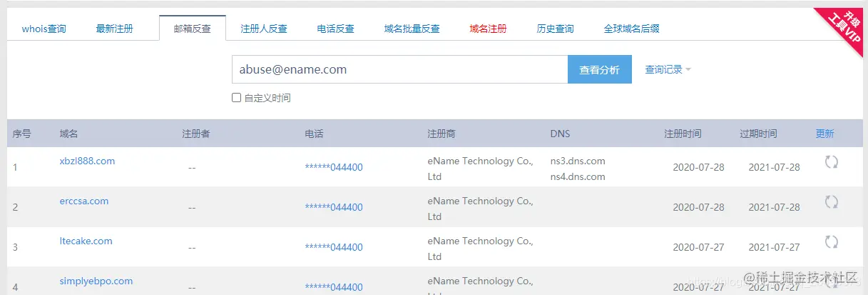Click phone number in erccsa.com row

(334, 207)
